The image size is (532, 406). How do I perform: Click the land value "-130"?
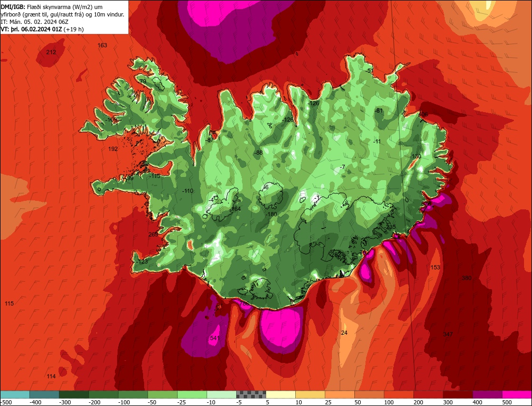415,156
